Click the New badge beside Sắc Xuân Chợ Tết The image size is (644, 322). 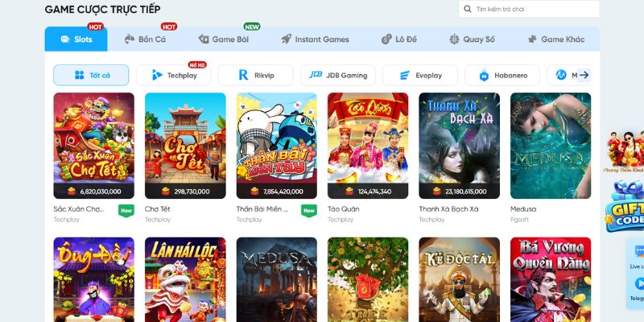[126, 211]
